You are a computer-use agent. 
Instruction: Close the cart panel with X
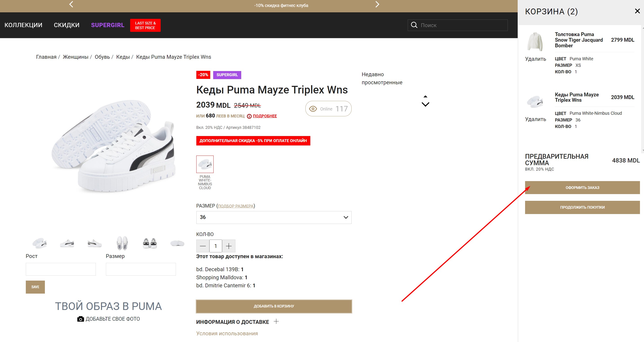tap(637, 11)
